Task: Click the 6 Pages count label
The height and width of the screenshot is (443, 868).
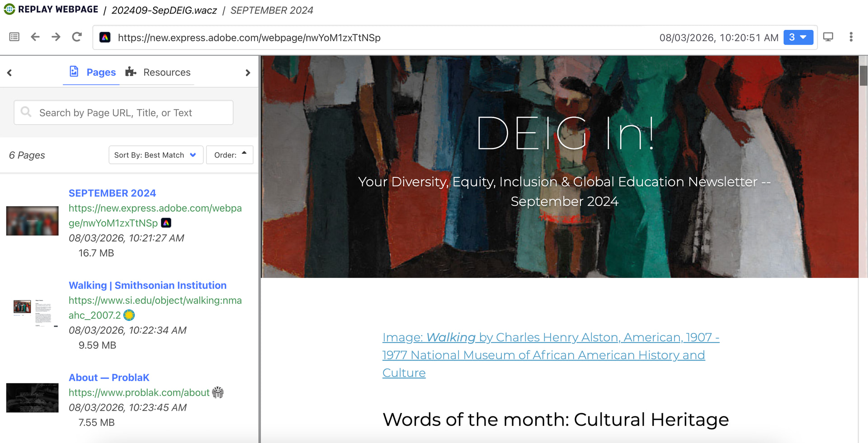Action: [x=27, y=155]
